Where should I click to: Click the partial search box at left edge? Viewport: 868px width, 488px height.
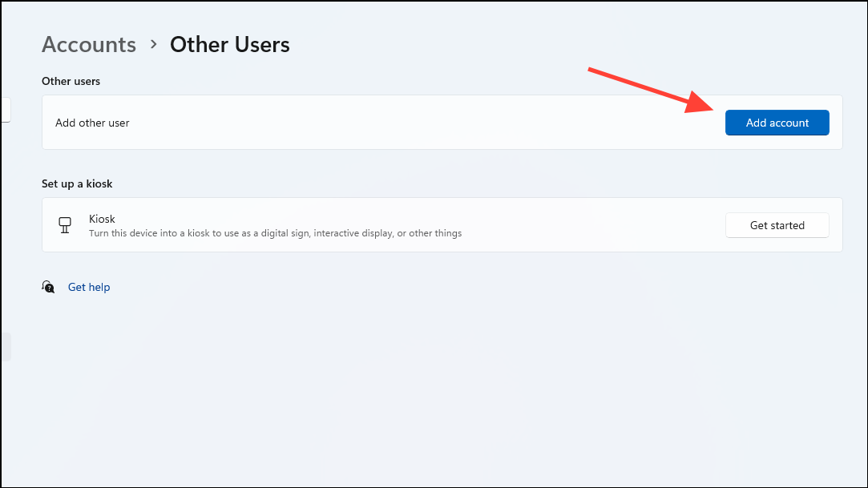[x=4, y=110]
